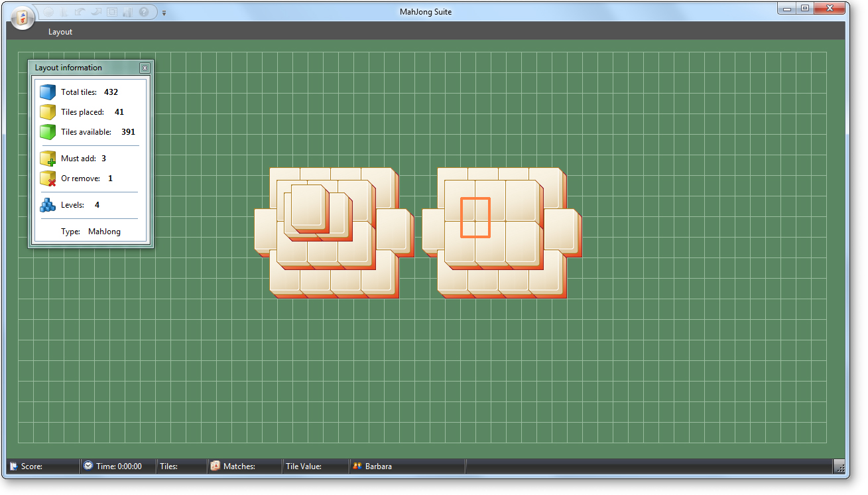
Task: Click the Matches tile icon in status bar
Action: [x=215, y=466]
